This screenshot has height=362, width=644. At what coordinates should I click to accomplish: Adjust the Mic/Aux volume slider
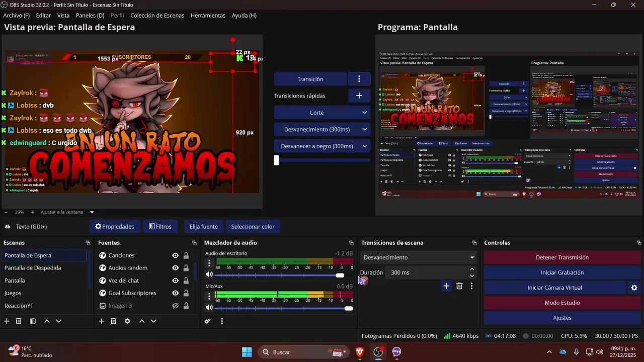point(284,308)
